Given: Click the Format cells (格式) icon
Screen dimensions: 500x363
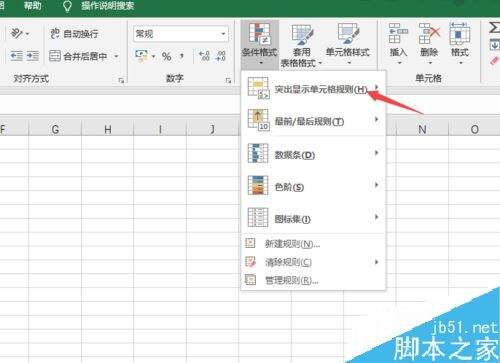Looking at the screenshot, I should [460, 34].
